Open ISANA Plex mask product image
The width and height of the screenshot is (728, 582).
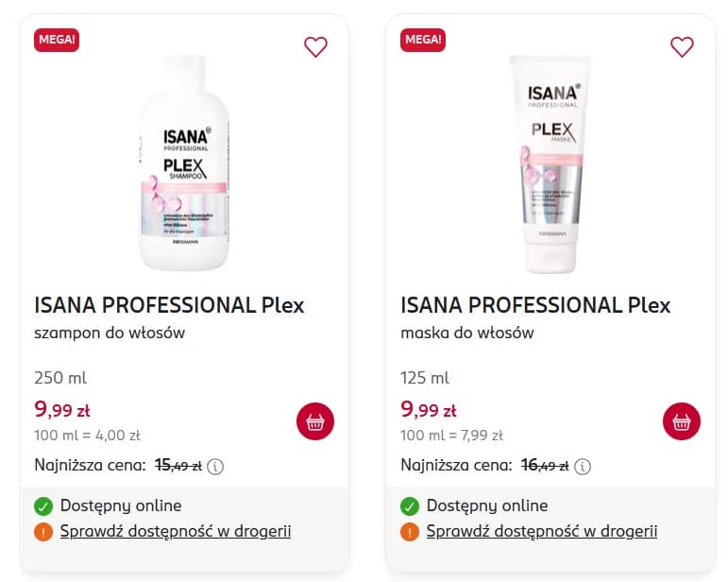(550, 163)
